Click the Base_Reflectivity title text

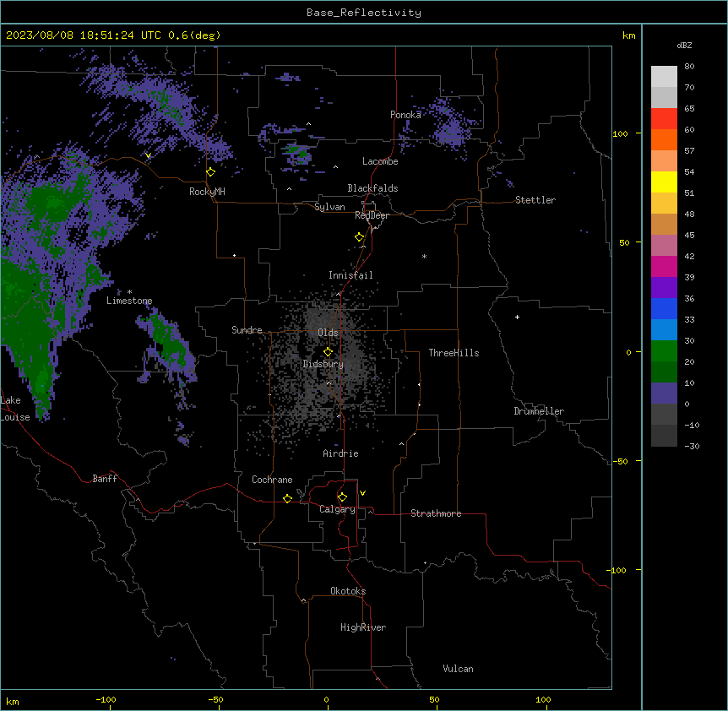tap(364, 13)
